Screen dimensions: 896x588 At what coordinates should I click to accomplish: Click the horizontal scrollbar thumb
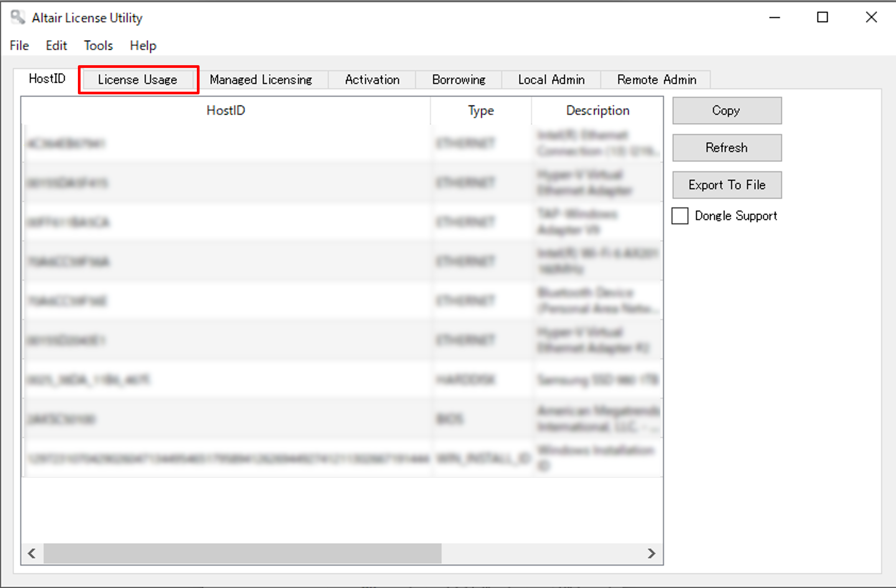point(242,553)
